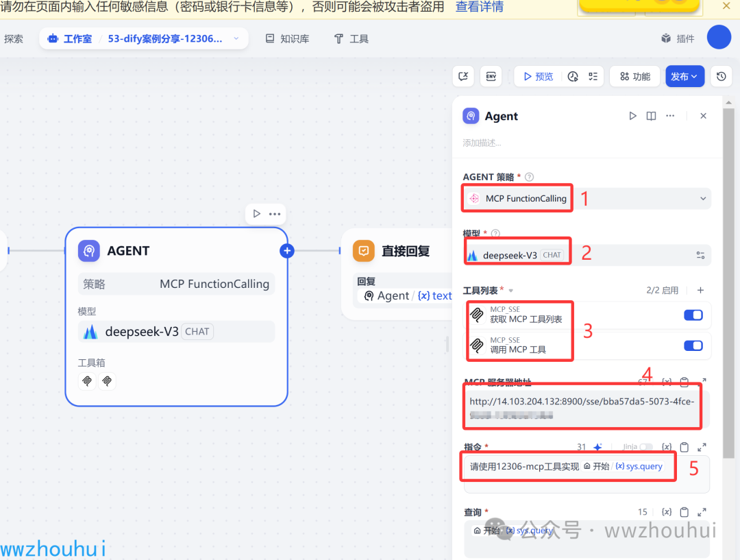The image size is (740, 560).
Task: Click the help icon beside AGENT 策略
Action: (x=530, y=177)
